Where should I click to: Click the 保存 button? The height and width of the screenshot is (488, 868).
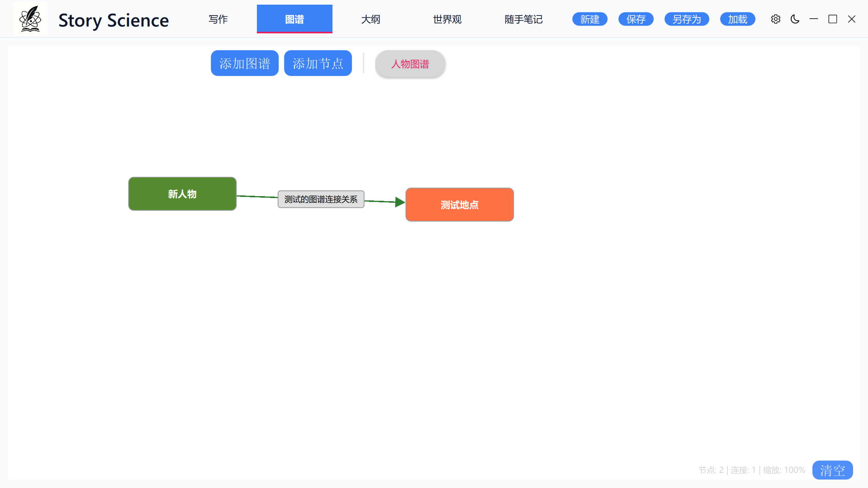636,19
